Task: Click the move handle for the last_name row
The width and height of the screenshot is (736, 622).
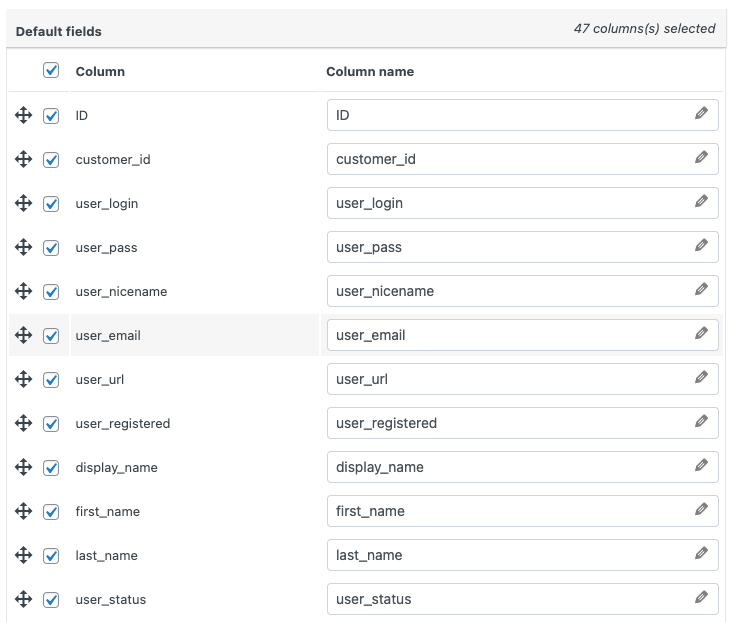Action: click(x=23, y=555)
